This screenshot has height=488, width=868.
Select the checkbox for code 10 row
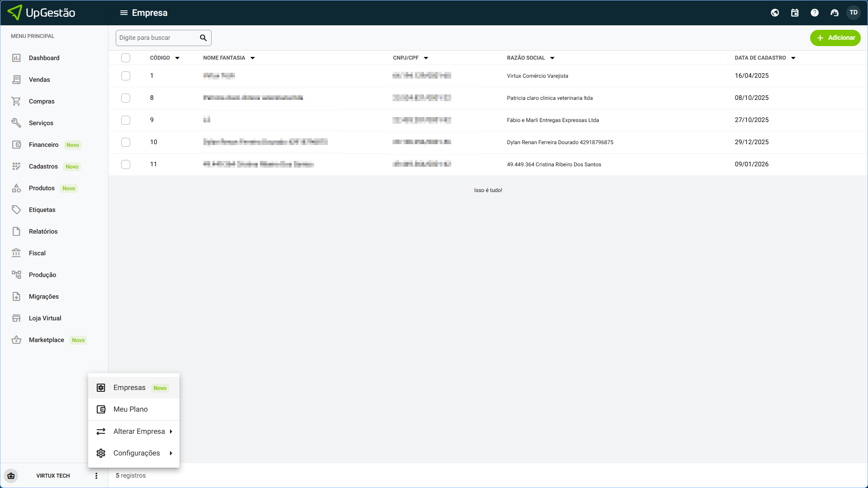click(x=126, y=142)
